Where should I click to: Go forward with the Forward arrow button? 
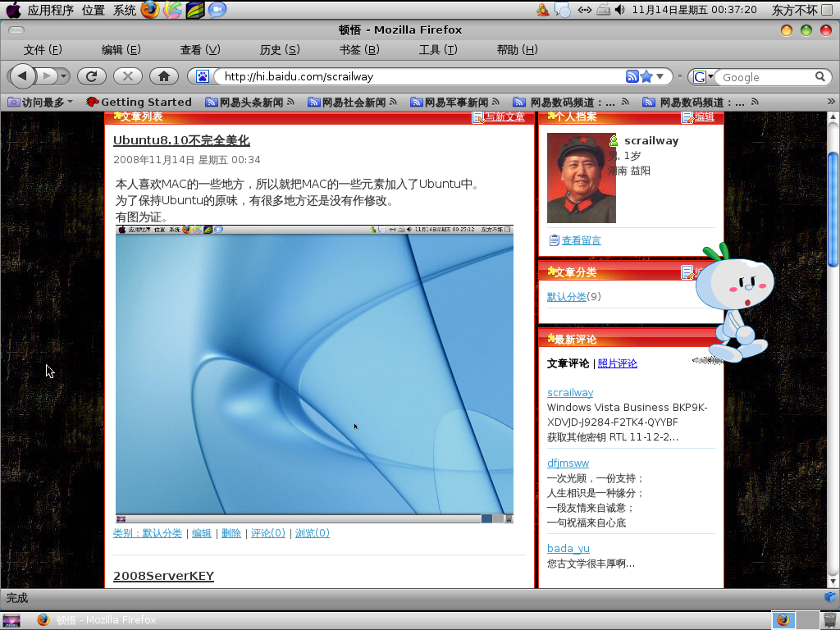click(47, 76)
